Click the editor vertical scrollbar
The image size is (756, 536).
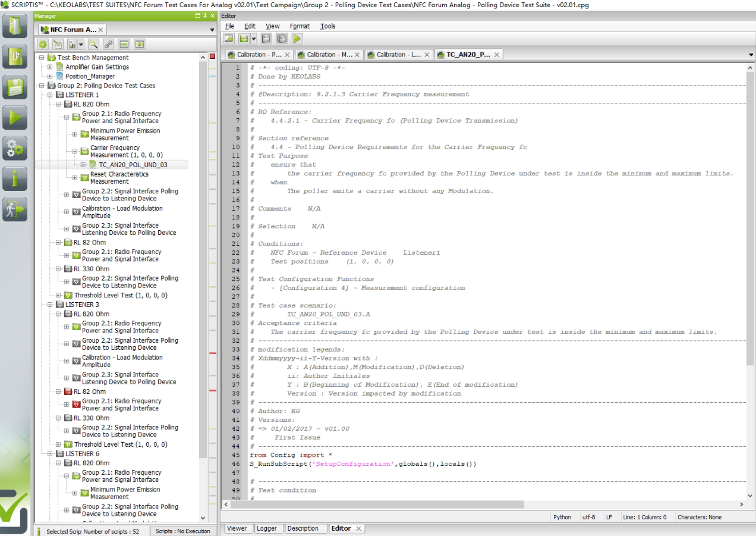coord(751,218)
